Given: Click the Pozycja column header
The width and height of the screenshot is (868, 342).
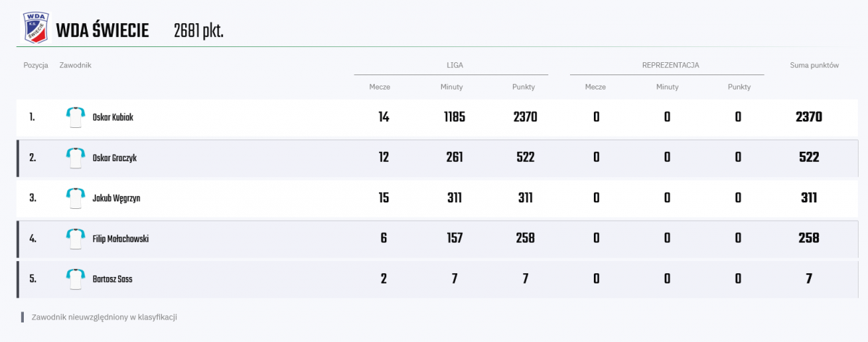Looking at the screenshot, I should (35, 65).
